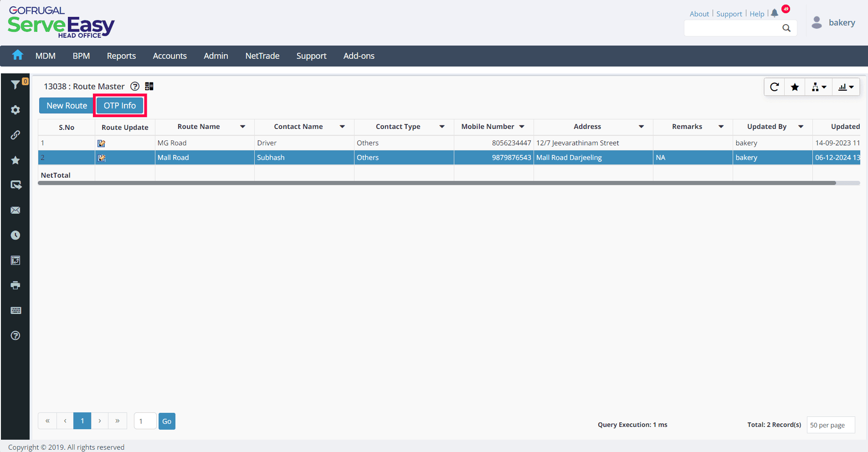
Task: Open the BPM menu
Action: point(81,56)
